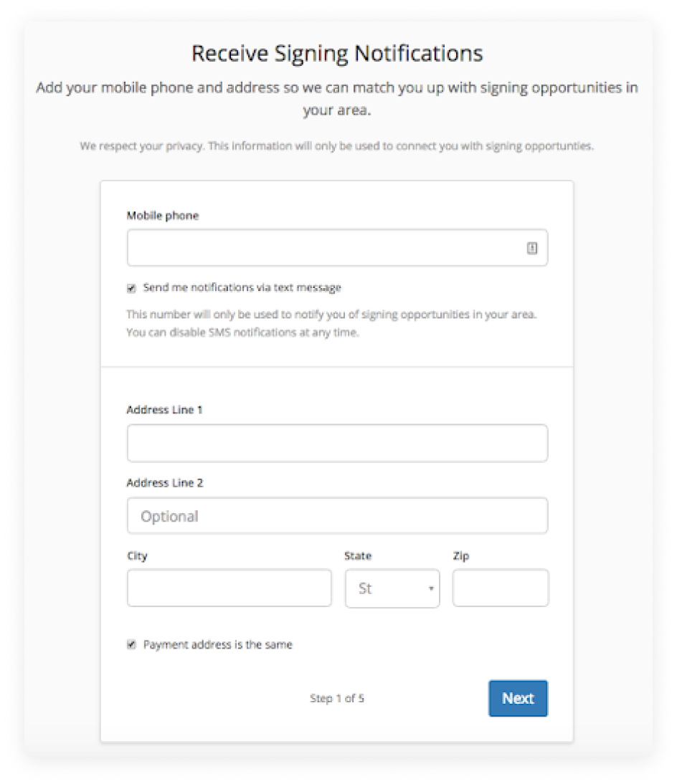Click the Optional Address Line 2 field
Screen dimensions: 677x784
coord(337,515)
